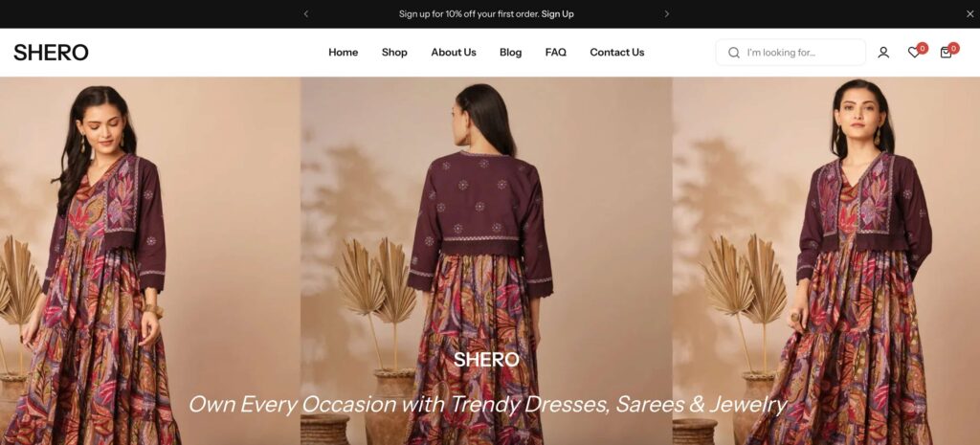Open the shopping cart bag icon

coord(946,53)
